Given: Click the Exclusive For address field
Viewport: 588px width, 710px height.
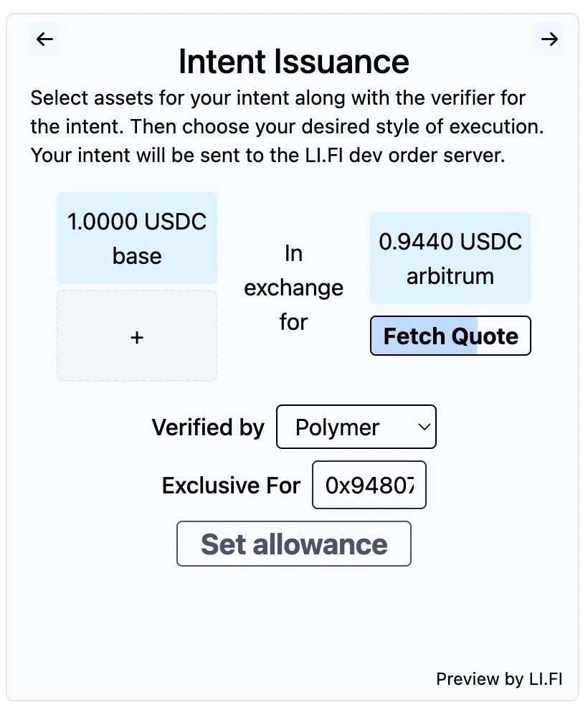Looking at the screenshot, I should [x=369, y=485].
